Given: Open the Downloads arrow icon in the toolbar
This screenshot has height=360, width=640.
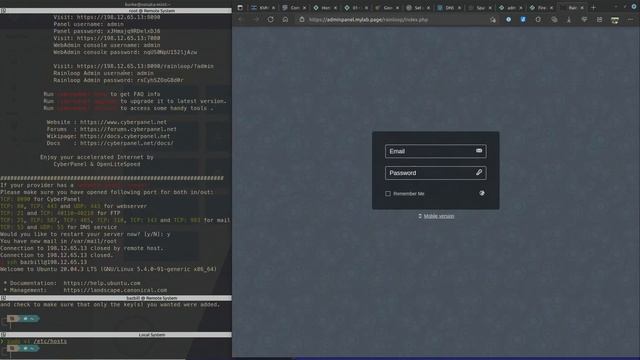Looking at the screenshot, I should tap(569, 20).
